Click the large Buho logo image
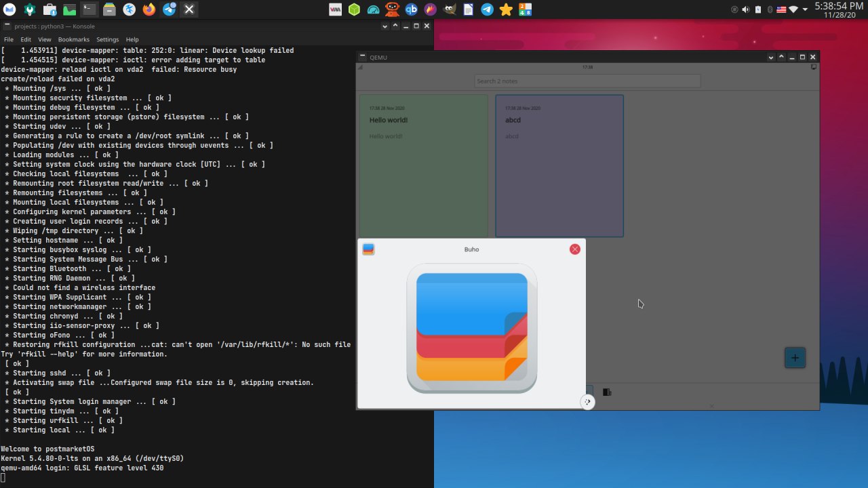 pyautogui.click(x=472, y=328)
